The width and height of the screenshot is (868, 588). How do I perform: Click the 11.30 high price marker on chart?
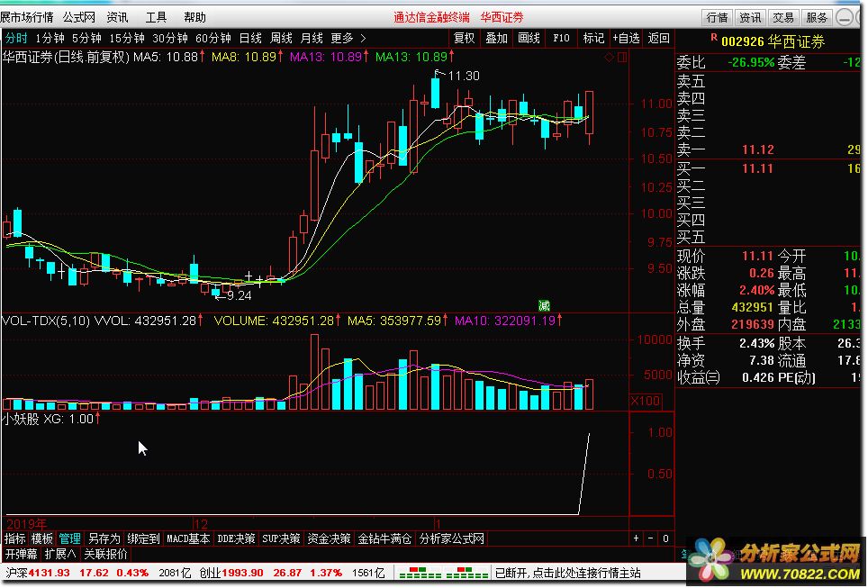click(463, 76)
